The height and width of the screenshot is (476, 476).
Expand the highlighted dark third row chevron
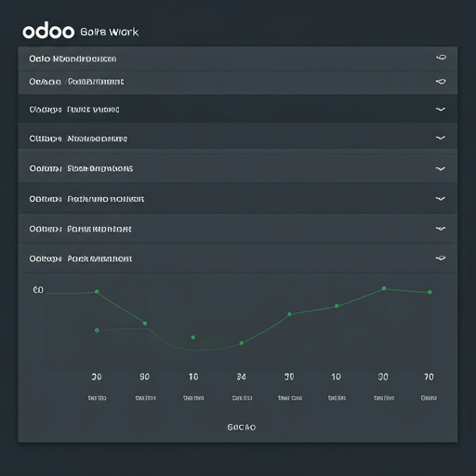441,109
